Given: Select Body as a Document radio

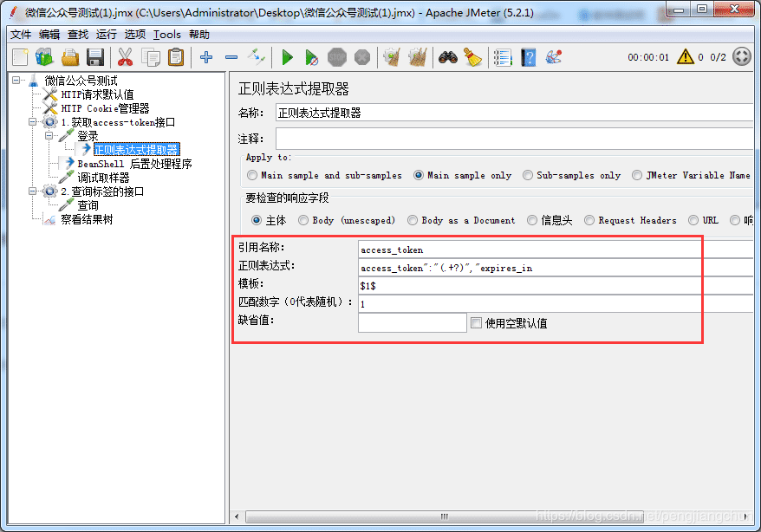Looking at the screenshot, I should click(413, 220).
